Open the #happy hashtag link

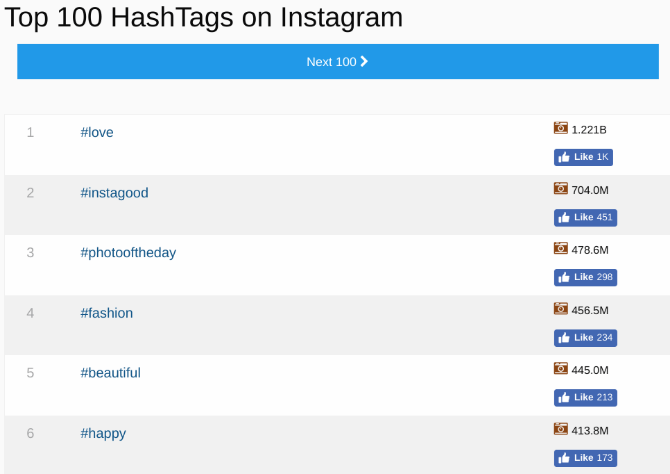tap(103, 433)
